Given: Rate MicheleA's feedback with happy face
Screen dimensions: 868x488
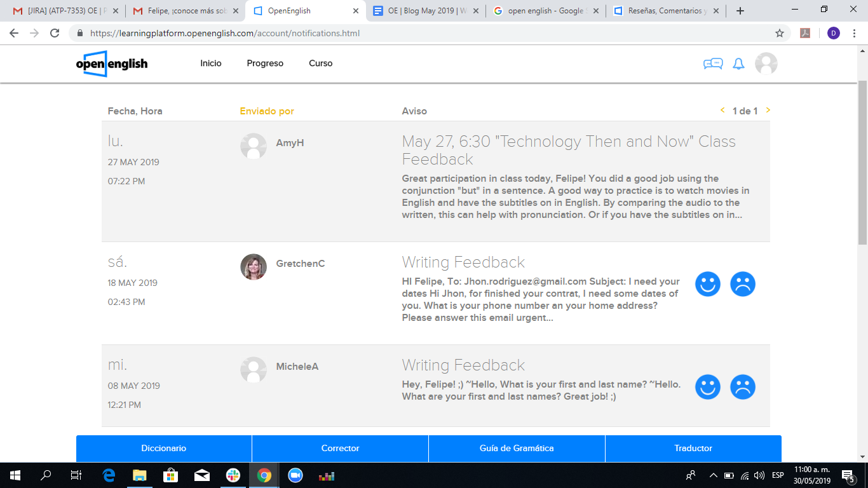Looking at the screenshot, I should [707, 386].
